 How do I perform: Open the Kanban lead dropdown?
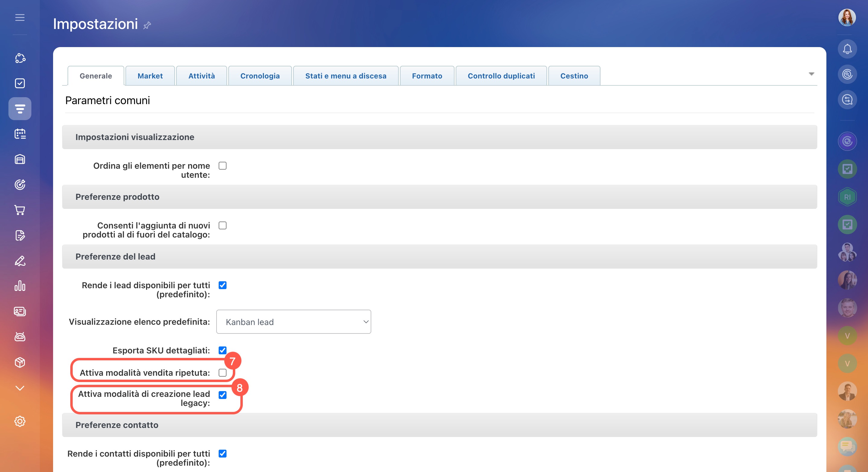(x=293, y=322)
